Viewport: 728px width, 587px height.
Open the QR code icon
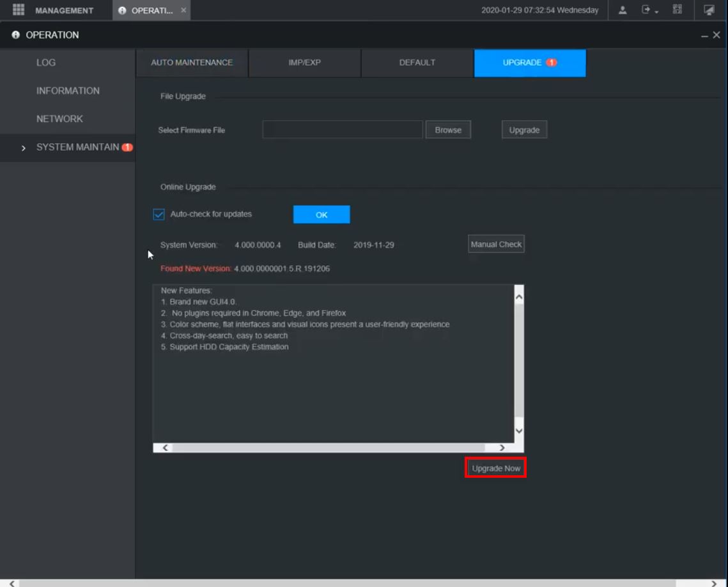click(x=678, y=10)
